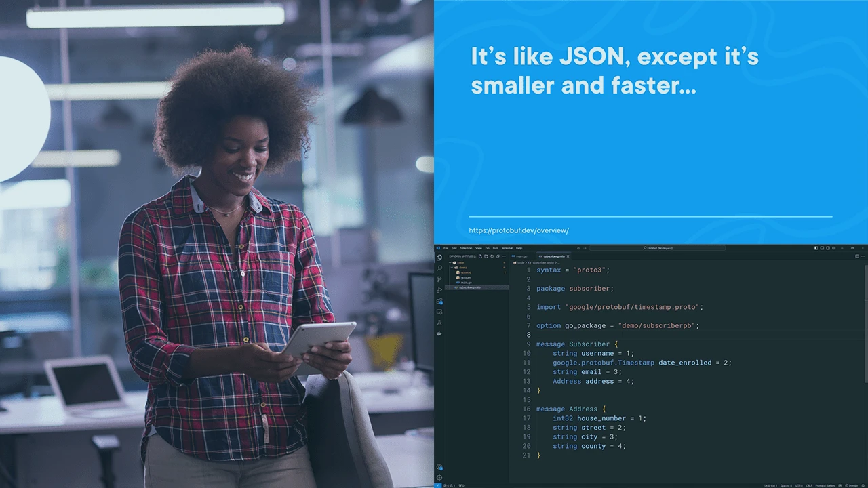The image size is (868, 488).
Task: Toggle the primary sidebar layout button
Action: [816, 248]
